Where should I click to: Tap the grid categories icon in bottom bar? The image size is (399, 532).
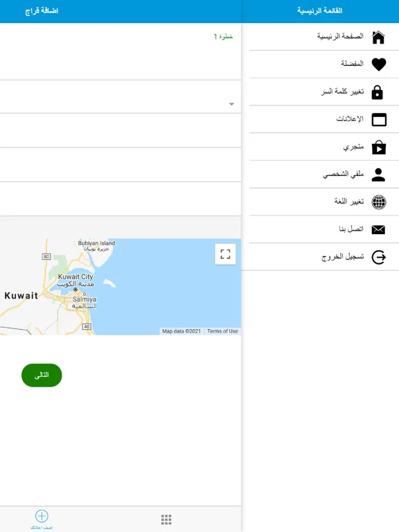coord(166,520)
